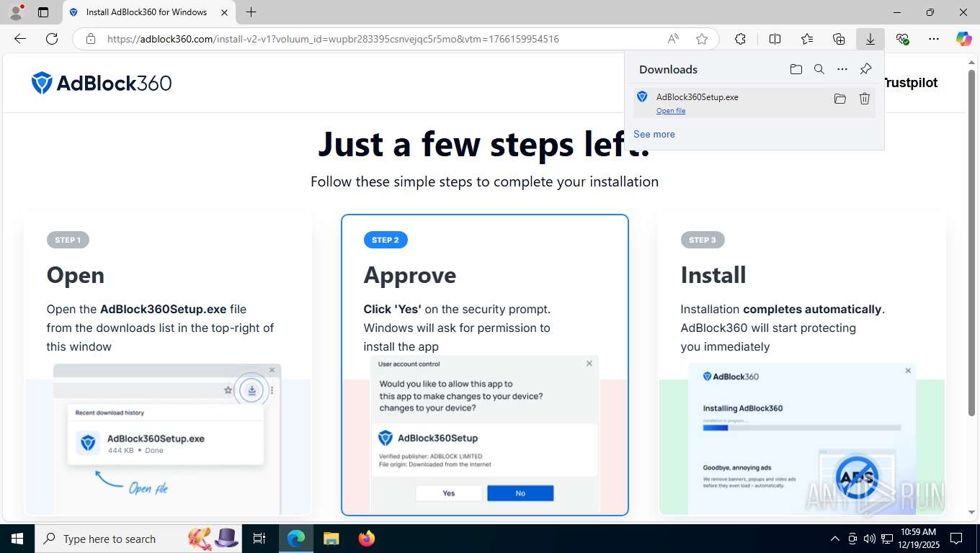The image size is (980, 553).
Task: Show hidden system tray icons
Action: coord(835,539)
